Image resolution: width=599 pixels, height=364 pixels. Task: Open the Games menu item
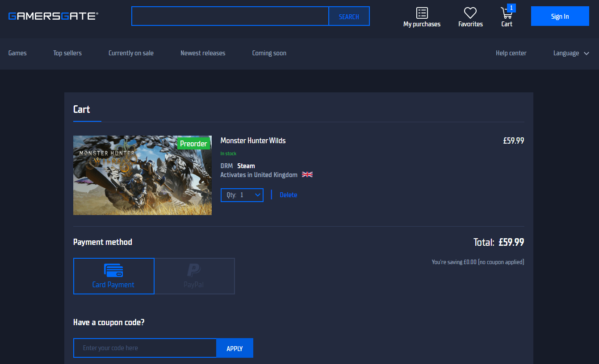[17, 53]
